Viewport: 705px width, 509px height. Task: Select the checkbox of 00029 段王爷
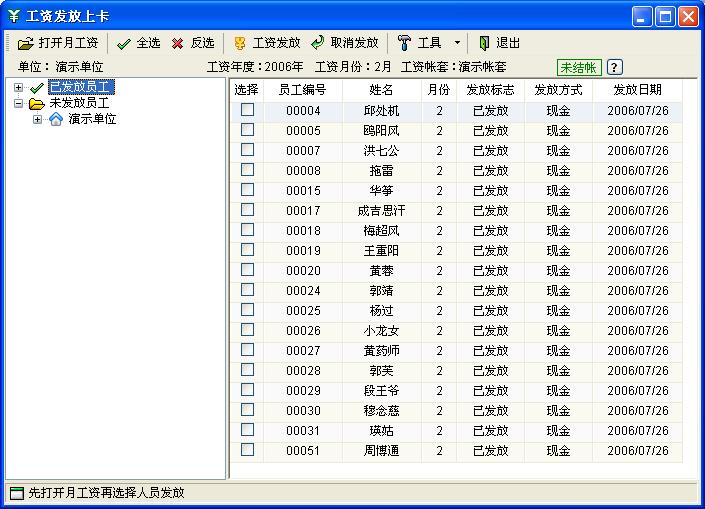[x=247, y=389]
